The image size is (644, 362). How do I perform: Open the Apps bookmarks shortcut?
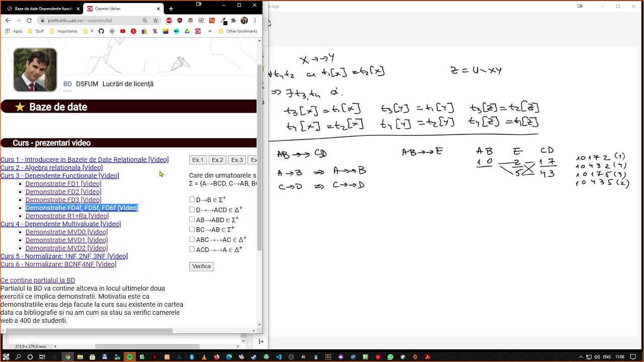(x=14, y=31)
